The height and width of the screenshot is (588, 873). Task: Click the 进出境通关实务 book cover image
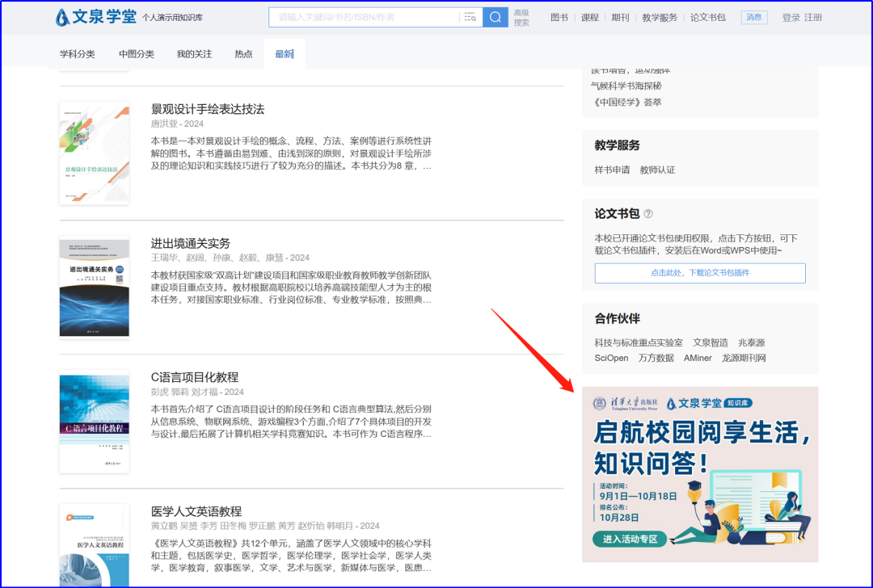pos(94,287)
